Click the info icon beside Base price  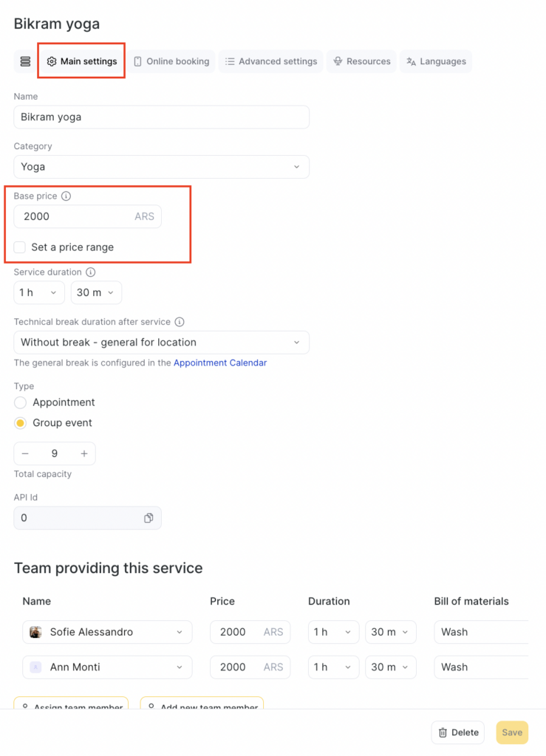pyautogui.click(x=66, y=196)
